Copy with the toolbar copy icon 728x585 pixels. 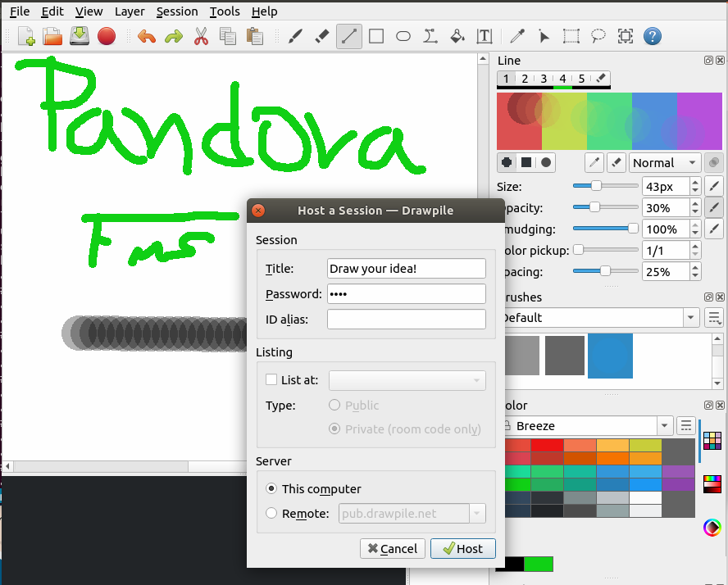point(228,36)
